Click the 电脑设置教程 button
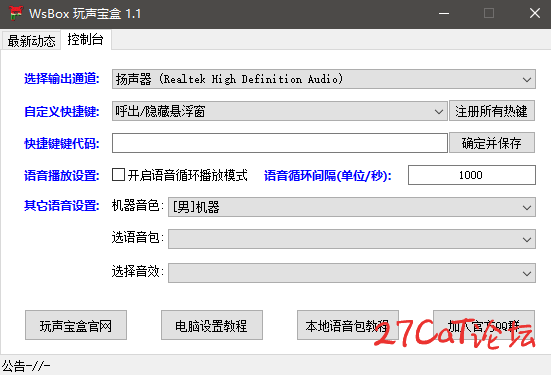Image resolution: width=551 pixels, height=375 pixels. point(212,325)
